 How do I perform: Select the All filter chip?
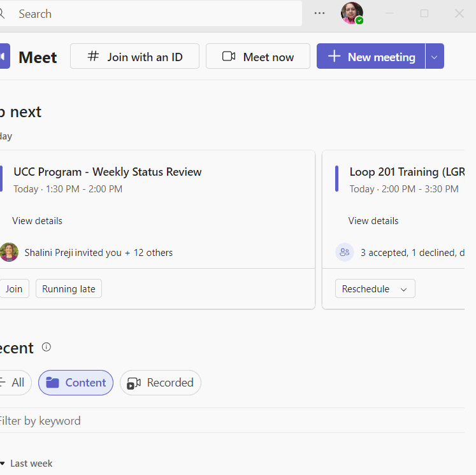tap(14, 383)
